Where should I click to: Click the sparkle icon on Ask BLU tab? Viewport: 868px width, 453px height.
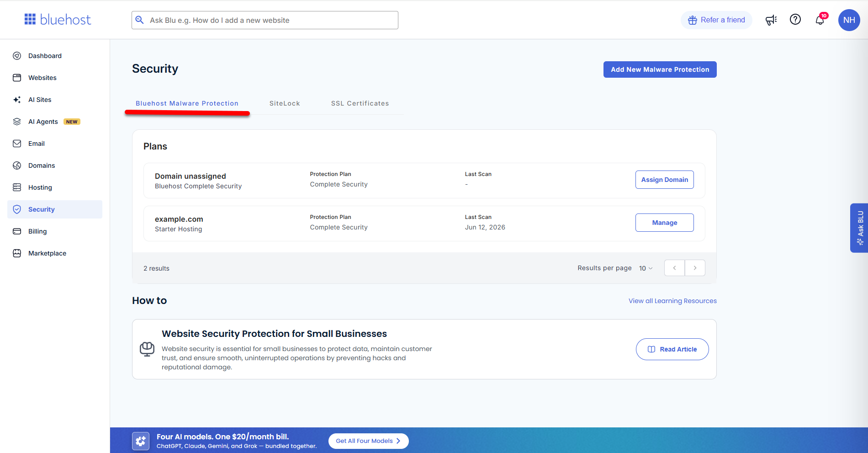(860, 242)
